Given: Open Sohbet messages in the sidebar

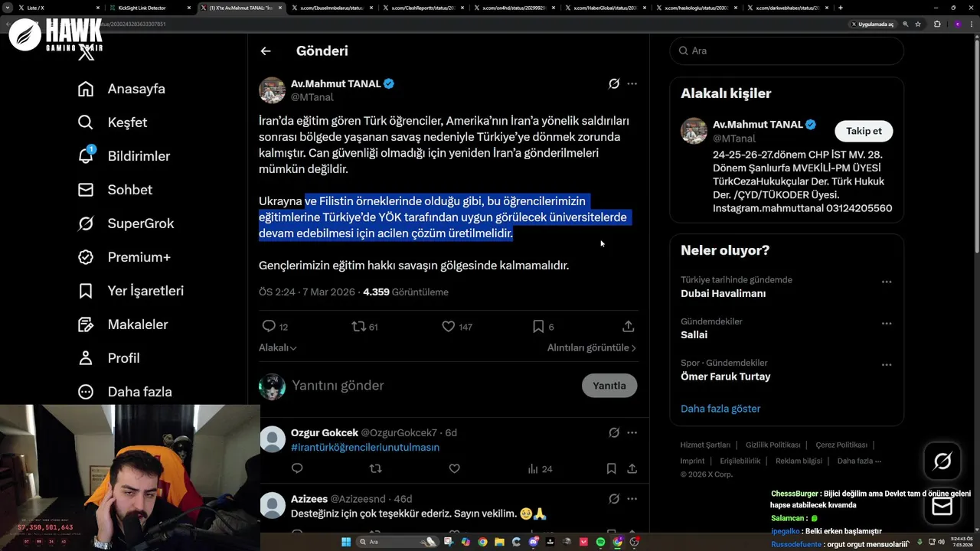Looking at the screenshot, I should coord(115,190).
